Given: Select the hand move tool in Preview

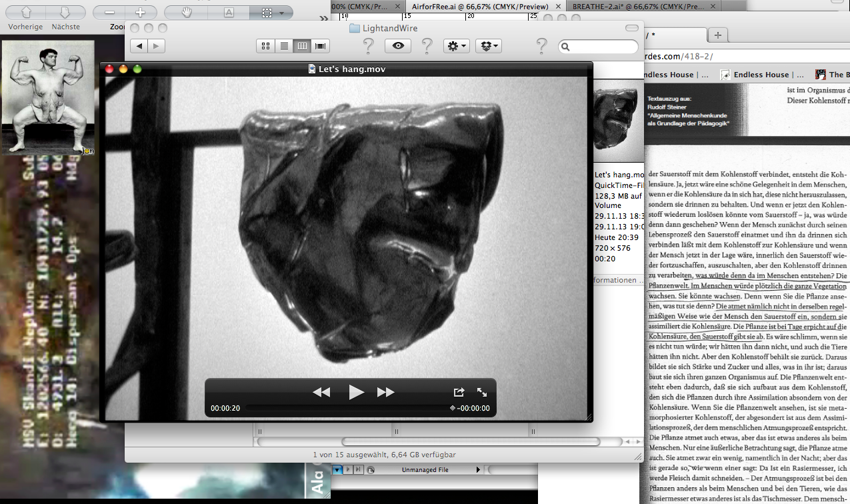Looking at the screenshot, I should click(187, 12).
